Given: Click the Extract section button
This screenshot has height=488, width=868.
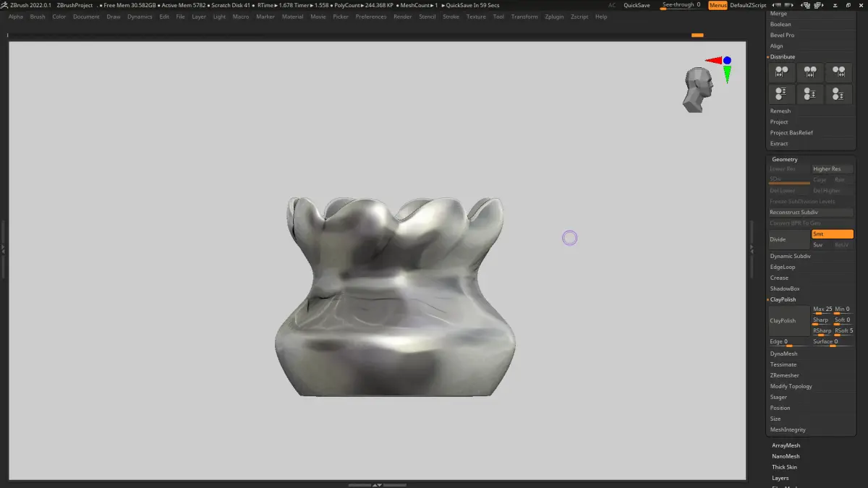Looking at the screenshot, I should point(779,143).
